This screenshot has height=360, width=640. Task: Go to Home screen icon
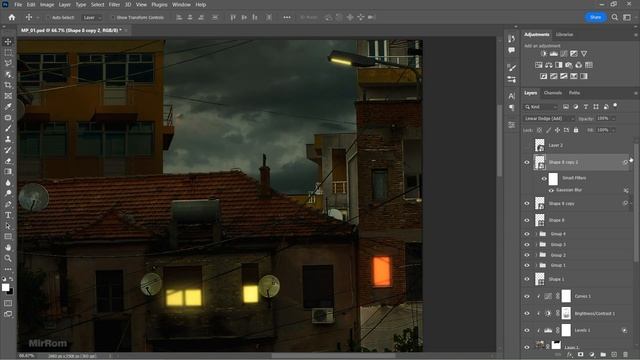point(12,18)
